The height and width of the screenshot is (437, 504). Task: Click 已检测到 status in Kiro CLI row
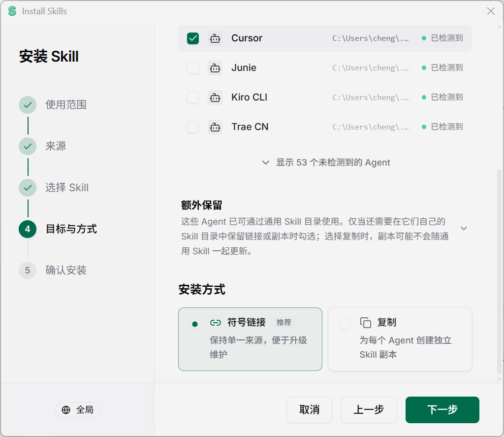447,98
